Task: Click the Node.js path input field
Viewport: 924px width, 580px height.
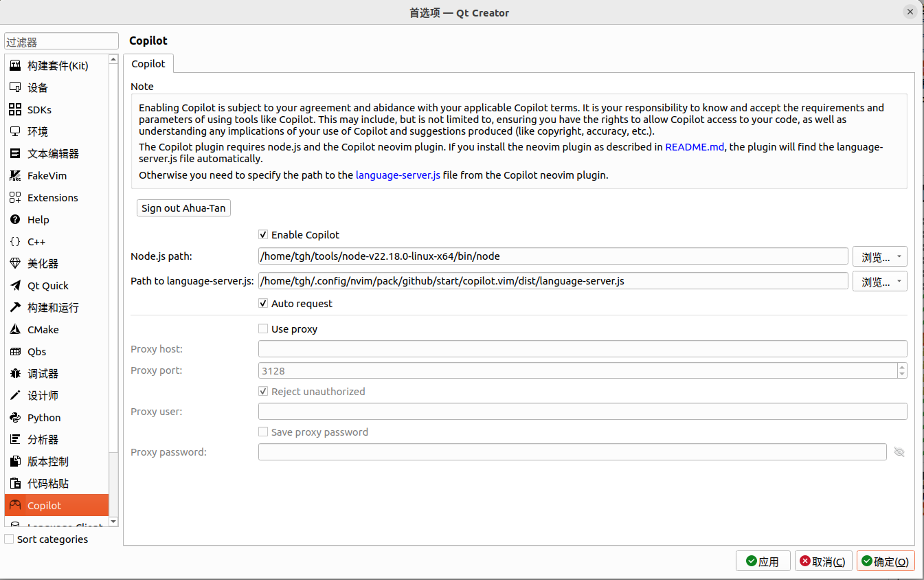Action: [553, 256]
